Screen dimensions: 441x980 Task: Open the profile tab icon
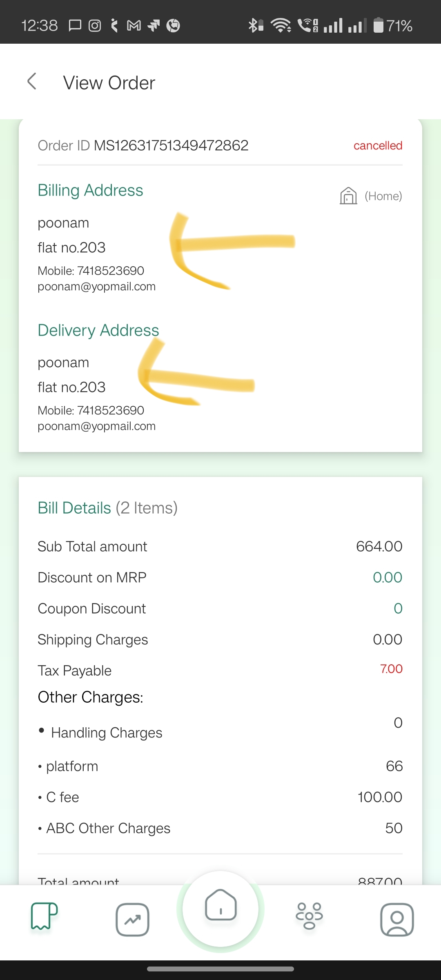397,919
